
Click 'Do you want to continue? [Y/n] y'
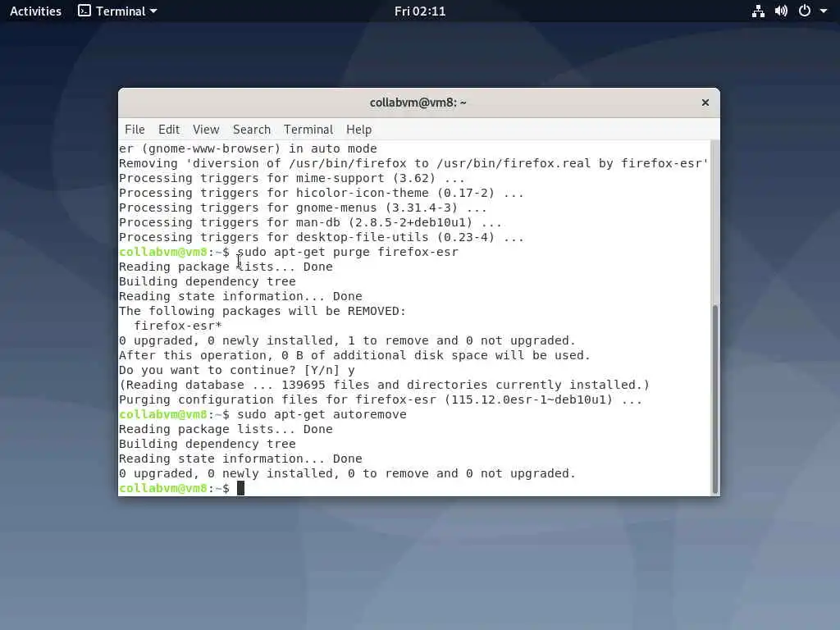[237, 370]
